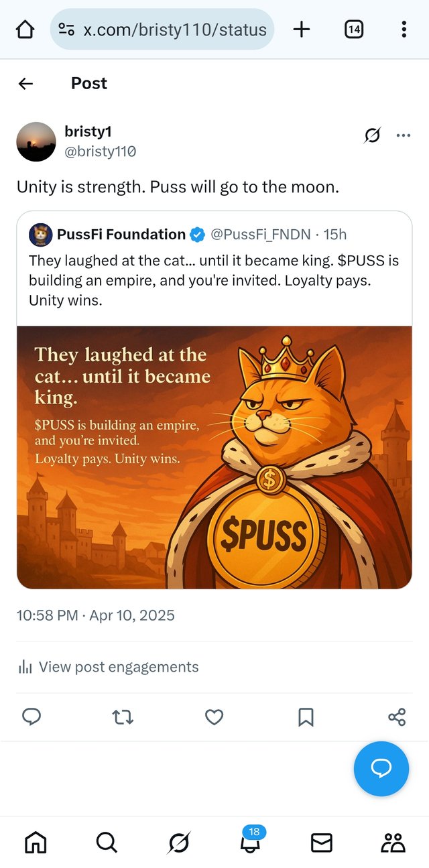Screen dimensions: 429x868
Task: Reply to the post with the comment icon
Action: point(32,717)
